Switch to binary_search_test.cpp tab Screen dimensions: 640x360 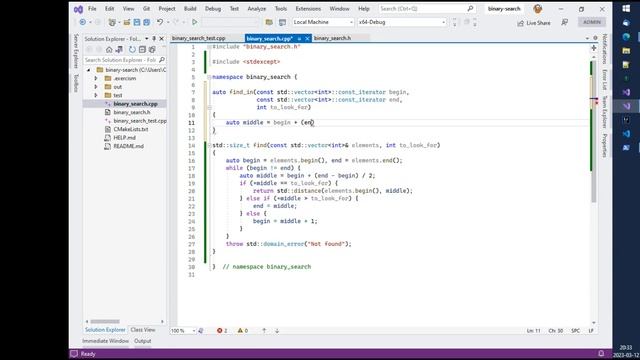(x=199, y=38)
